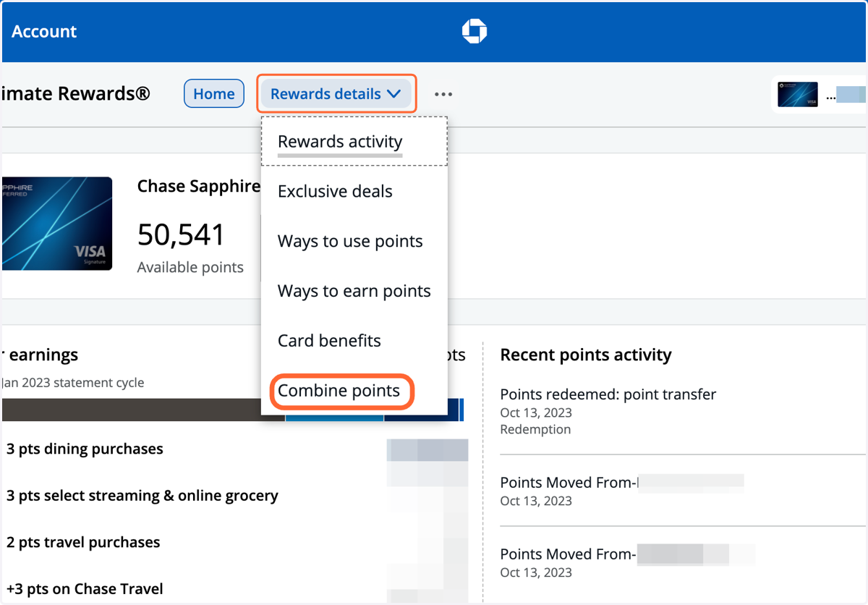Viewport: 868px width, 605px height.
Task: Click the Recent points activity heading
Action: [586, 355]
